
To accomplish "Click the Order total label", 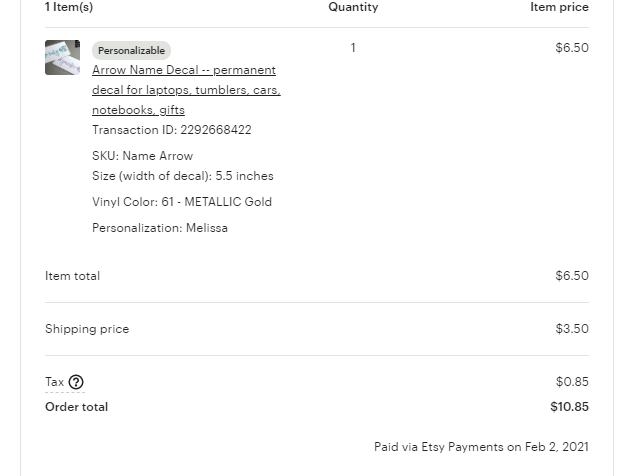I will pyautogui.click(x=76, y=407).
